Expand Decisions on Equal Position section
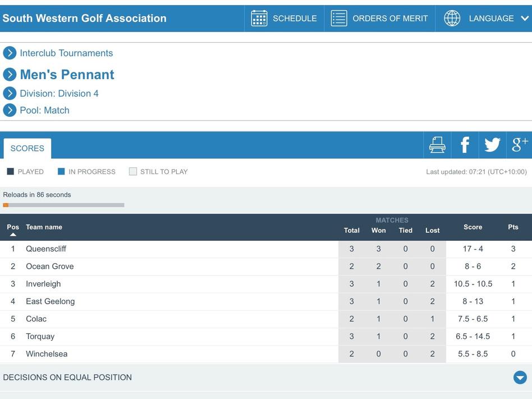Viewport: 532px width, 399px height. coord(520,378)
